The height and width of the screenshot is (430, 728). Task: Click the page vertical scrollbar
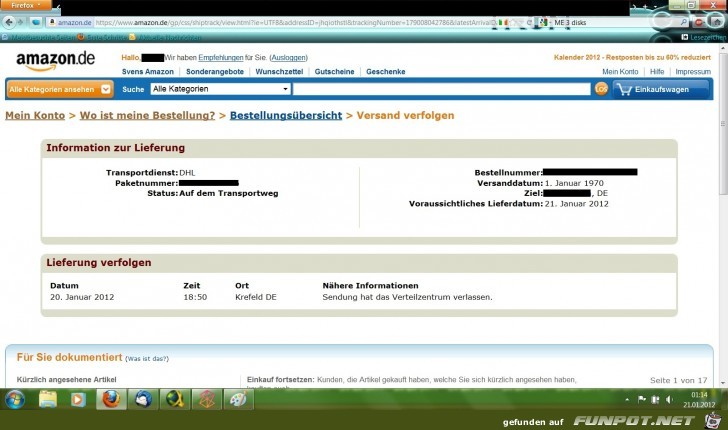[723, 214]
